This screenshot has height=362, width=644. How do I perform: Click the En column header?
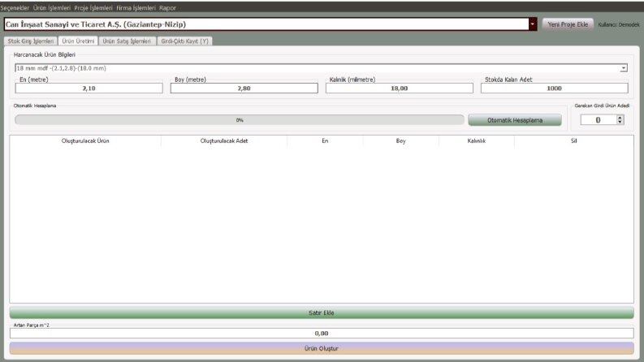[325, 140]
